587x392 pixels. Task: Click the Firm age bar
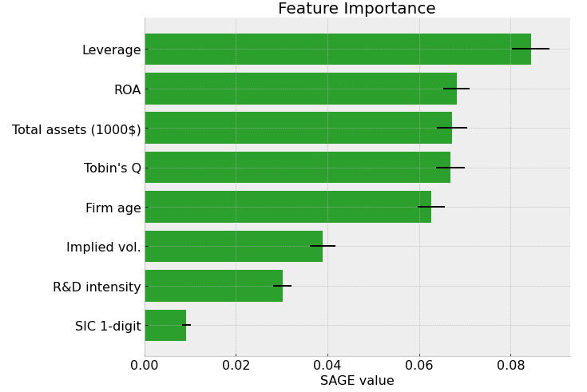coord(288,207)
